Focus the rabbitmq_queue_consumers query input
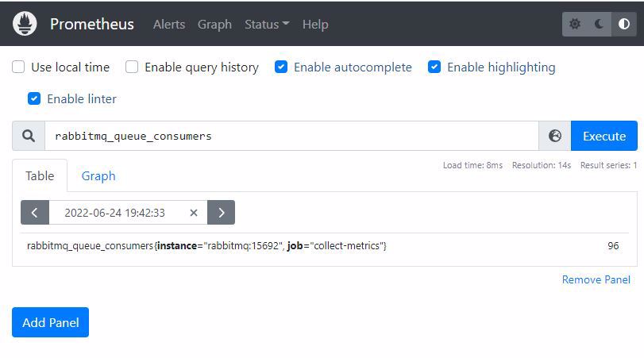The width and height of the screenshot is (644, 358). pos(291,136)
